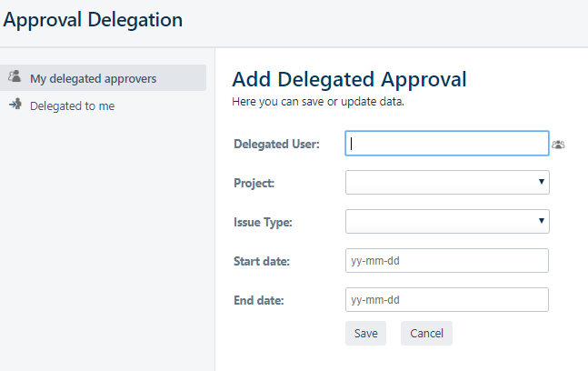Select My delegated approvers in the sidebar

pyautogui.click(x=93, y=79)
